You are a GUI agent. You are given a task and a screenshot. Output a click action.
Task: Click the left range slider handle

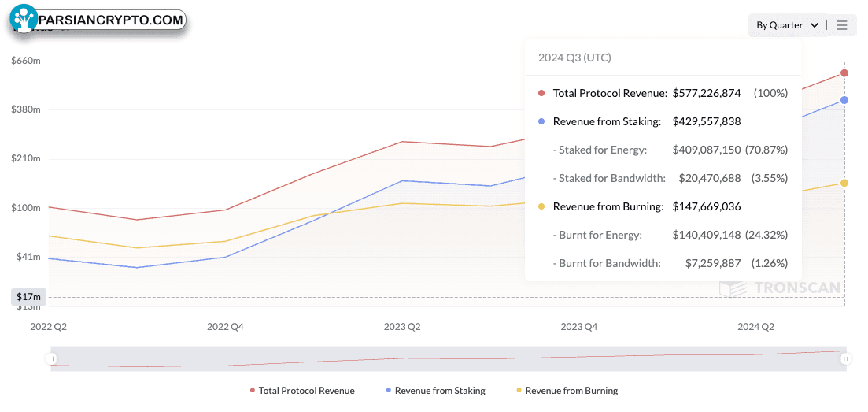coord(51,358)
